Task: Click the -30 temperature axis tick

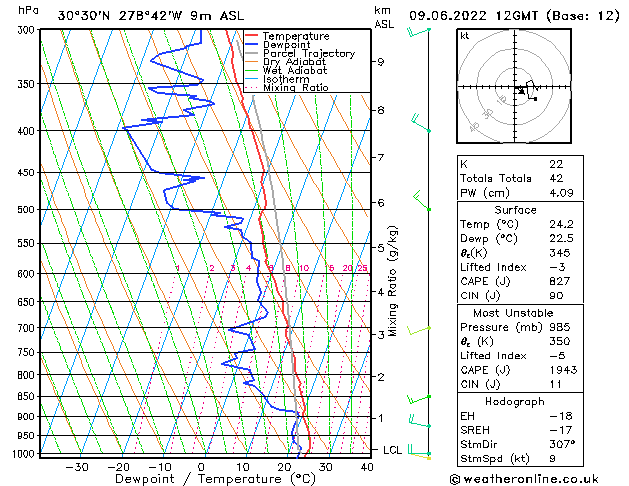Action: point(76,467)
